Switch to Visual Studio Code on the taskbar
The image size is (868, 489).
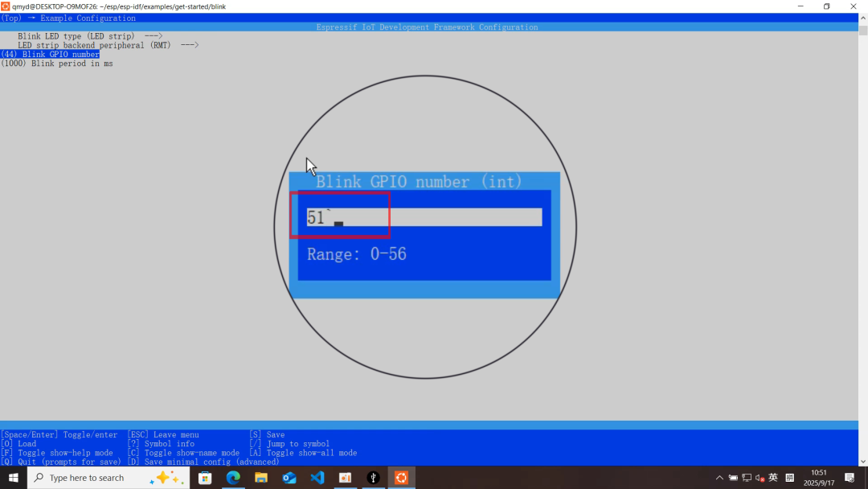tap(317, 478)
